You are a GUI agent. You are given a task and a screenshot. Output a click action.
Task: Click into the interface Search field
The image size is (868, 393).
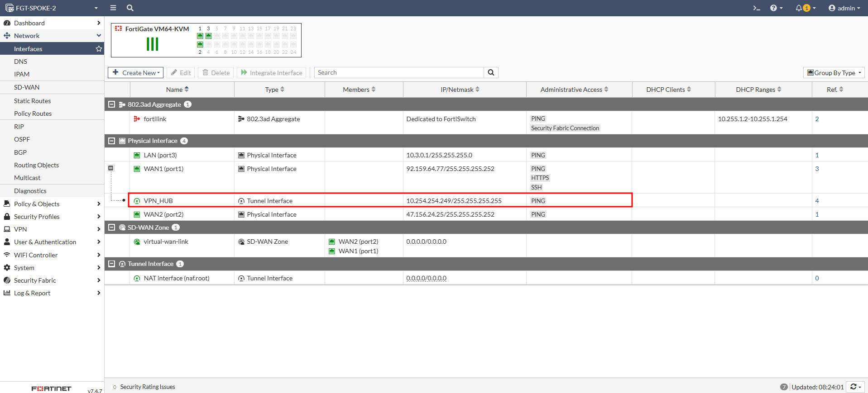pyautogui.click(x=399, y=72)
